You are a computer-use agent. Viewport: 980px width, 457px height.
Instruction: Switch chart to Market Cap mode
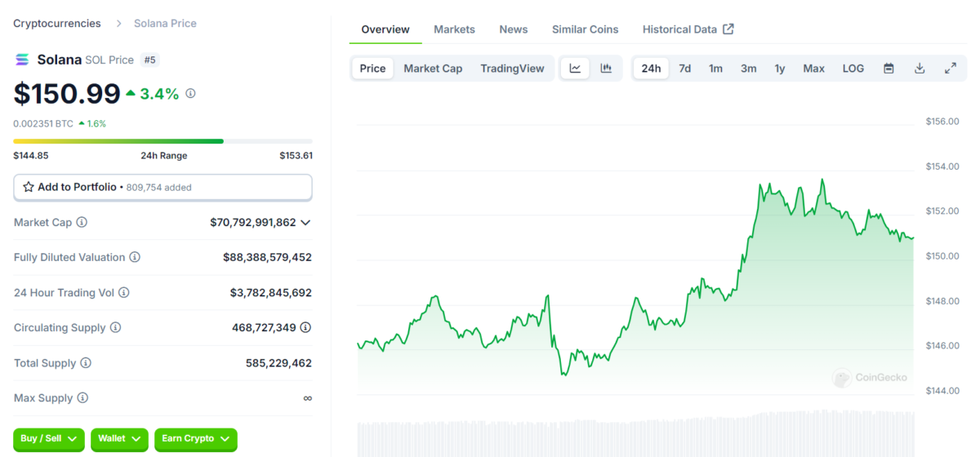(433, 69)
